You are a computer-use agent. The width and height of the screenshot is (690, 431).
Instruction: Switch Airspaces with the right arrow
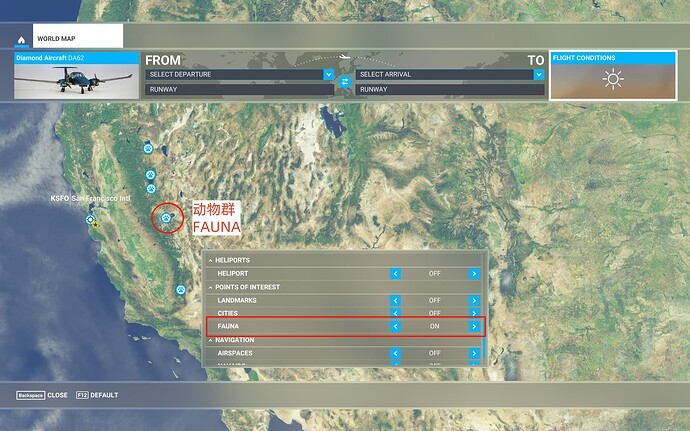(x=474, y=353)
